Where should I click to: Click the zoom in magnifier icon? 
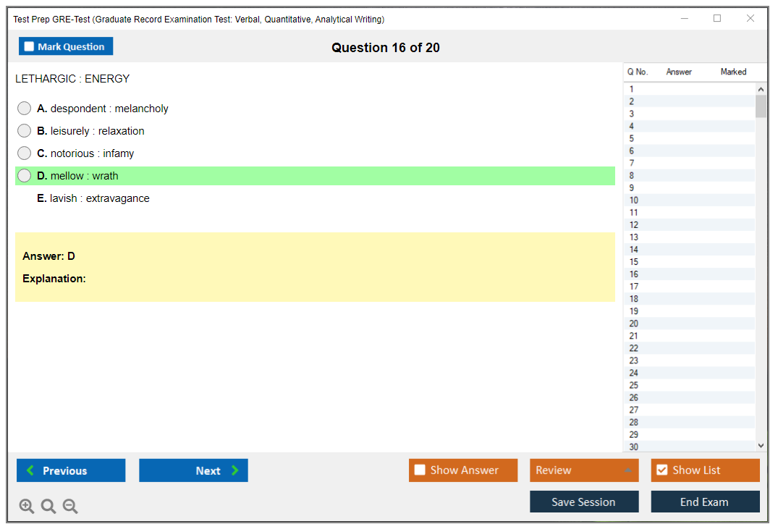click(27, 506)
